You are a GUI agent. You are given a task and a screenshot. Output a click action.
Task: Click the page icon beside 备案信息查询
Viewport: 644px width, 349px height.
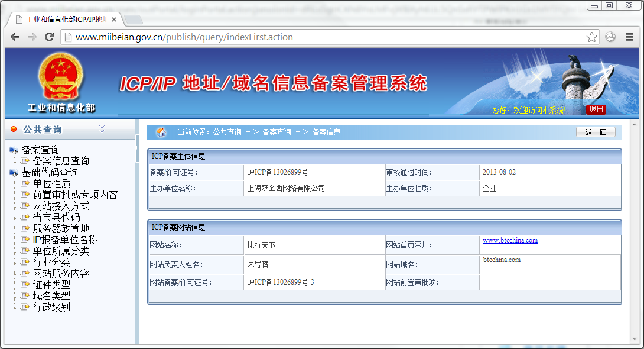click(25, 161)
